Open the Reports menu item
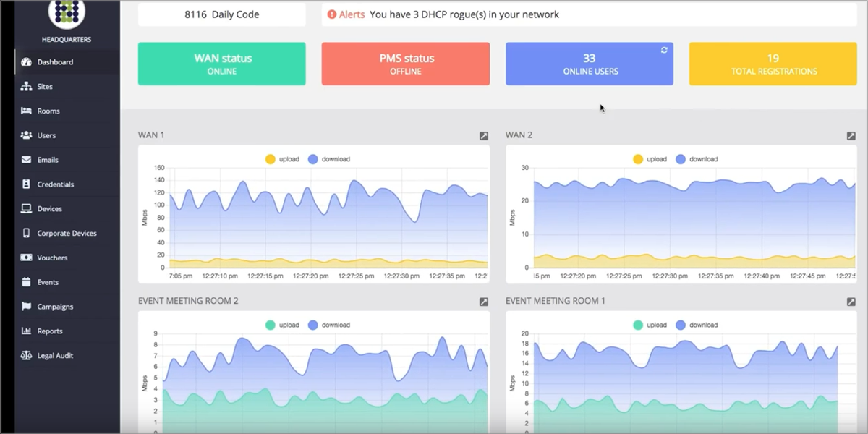The image size is (868, 434). pos(50,331)
